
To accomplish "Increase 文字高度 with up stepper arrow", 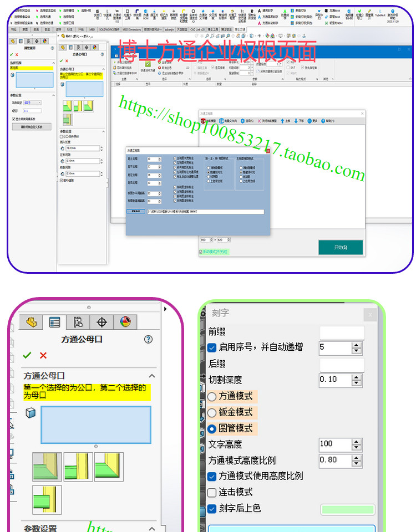I will 356,442.
